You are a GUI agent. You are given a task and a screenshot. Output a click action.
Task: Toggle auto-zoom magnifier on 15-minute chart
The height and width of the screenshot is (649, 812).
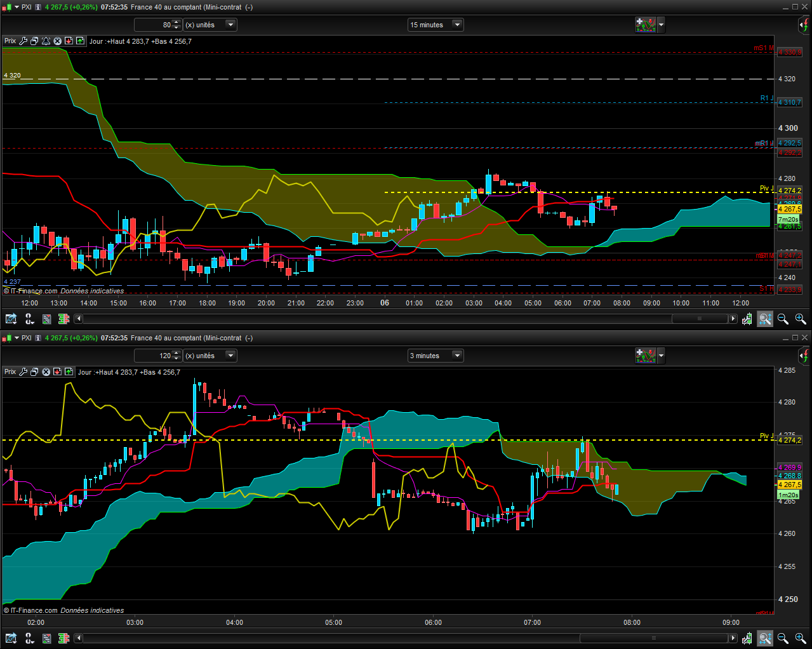(x=765, y=319)
